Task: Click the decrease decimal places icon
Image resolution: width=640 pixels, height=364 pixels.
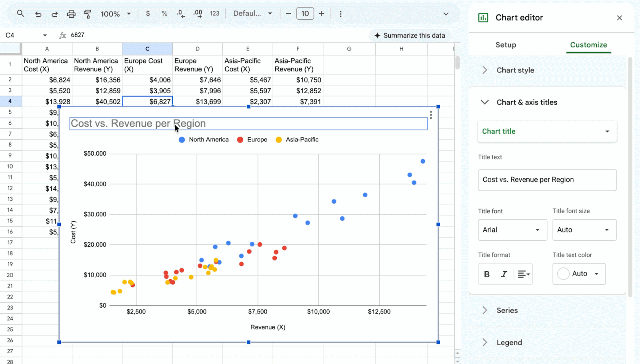Action: coord(181,14)
